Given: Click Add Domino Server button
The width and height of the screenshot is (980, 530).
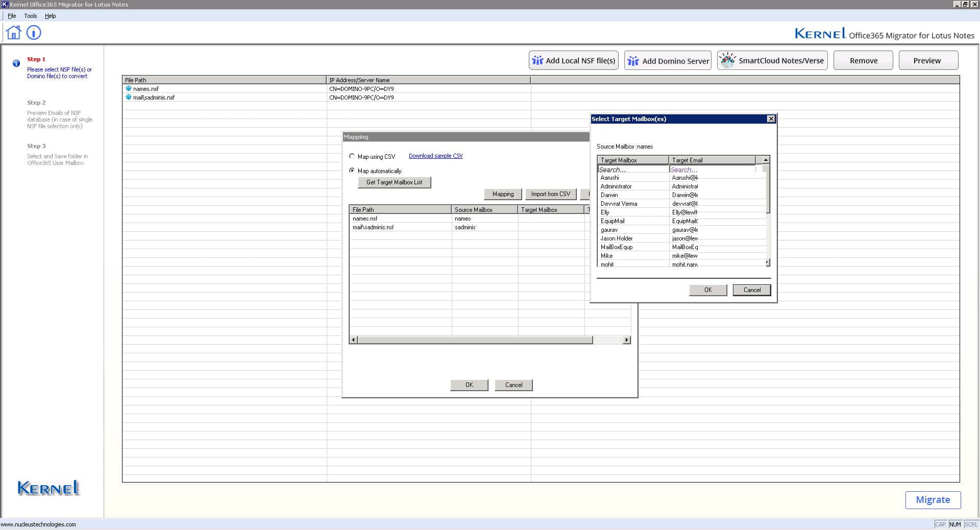Looking at the screenshot, I should pyautogui.click(x=668, y=60).
